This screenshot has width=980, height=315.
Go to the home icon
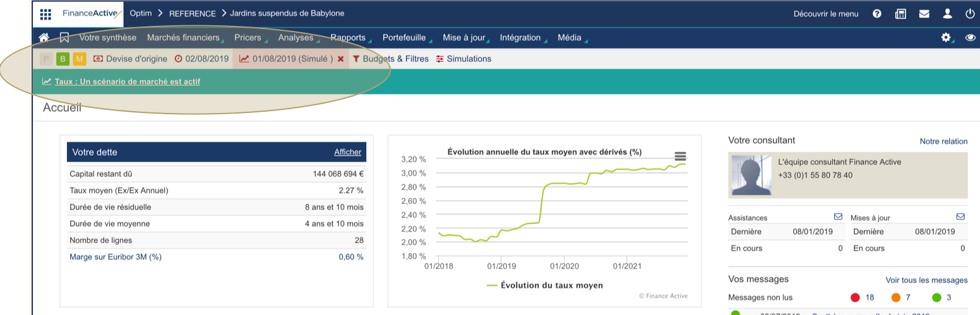(44, 38)
